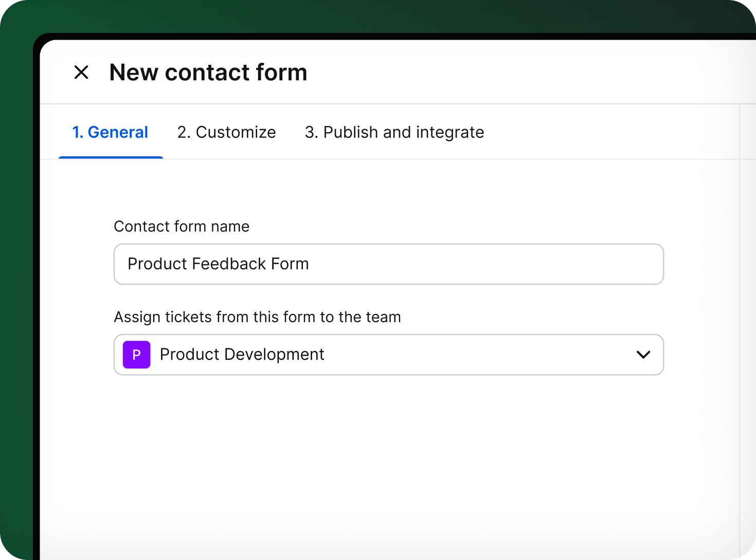
Task: Collapse the team dropdown using its chevron
Action: pyautogui.click(x=643, y=355)
